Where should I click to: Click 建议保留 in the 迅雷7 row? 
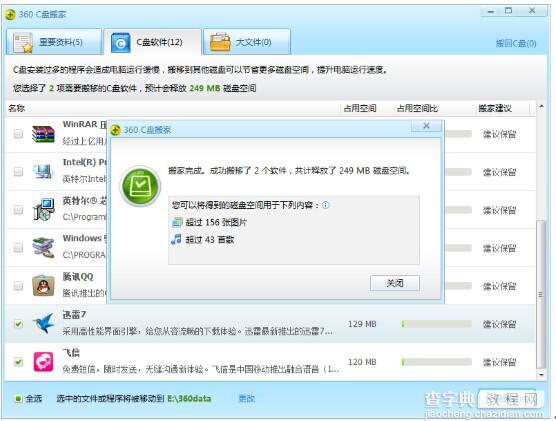tap(499, 324)
